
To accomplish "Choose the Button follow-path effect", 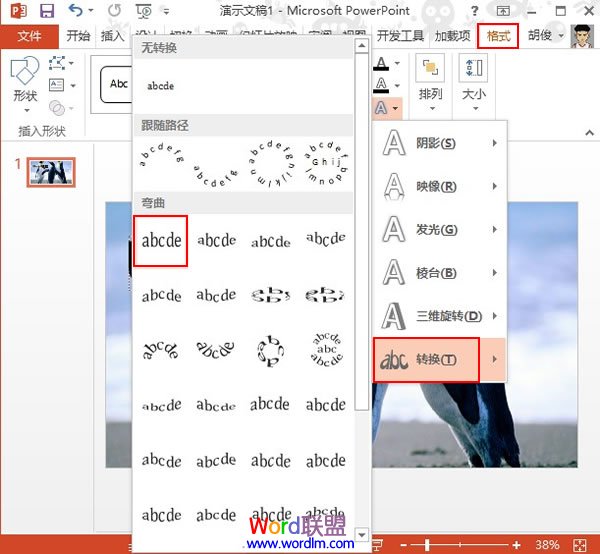I will 326,163.
